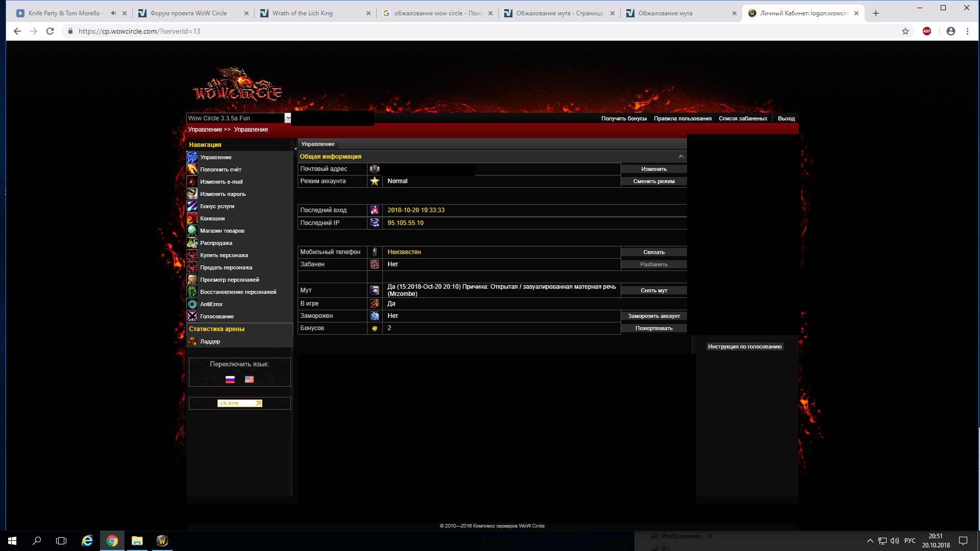This screenshot has height=551, width=980.
Task: Open the AntiError sidebar icon
Action: coord(192,304)
